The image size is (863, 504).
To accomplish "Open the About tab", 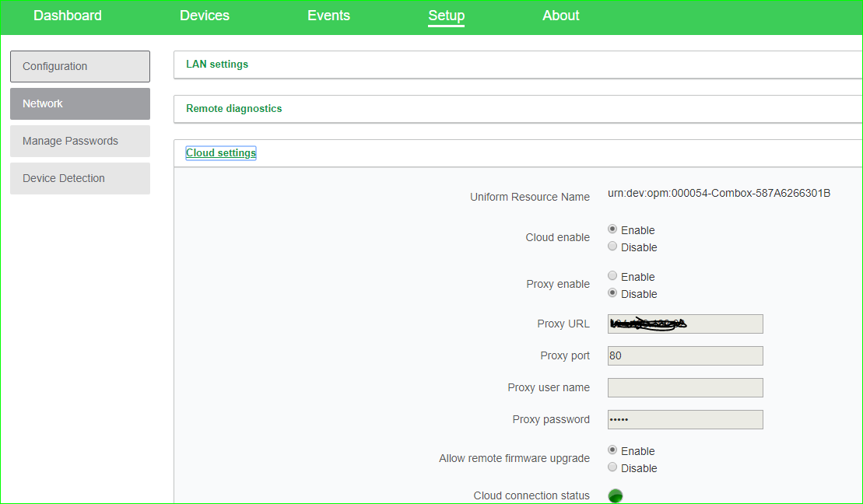I will click(561, 16).
